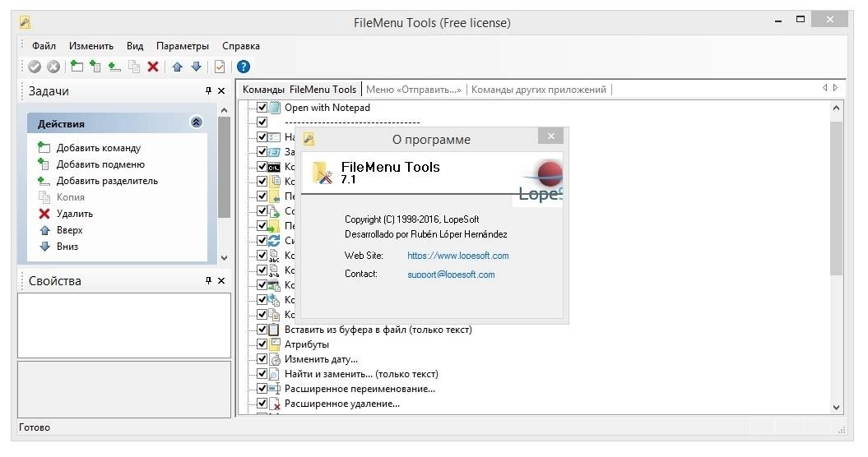This screenshot has height=457, width=868.
Task: Uncheck the Изменить дату checkbox
Action: coord(262,359)
